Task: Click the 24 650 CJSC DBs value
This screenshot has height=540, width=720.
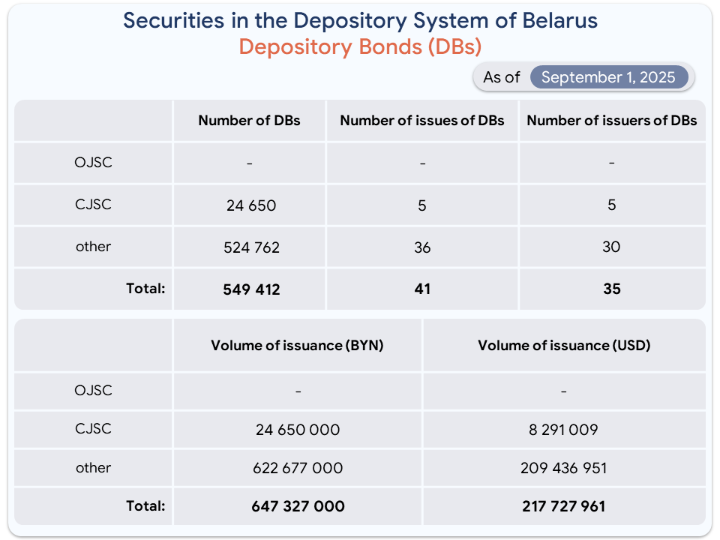Action: point(251,205)
